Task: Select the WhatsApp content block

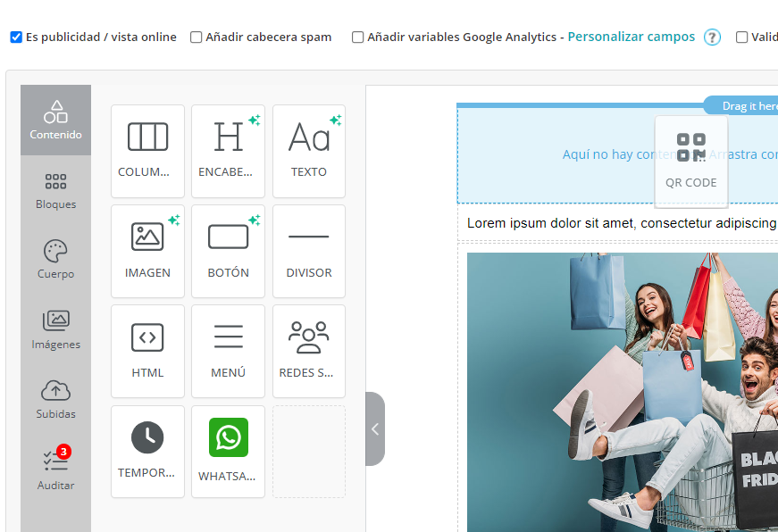Action: pos(228,452)
